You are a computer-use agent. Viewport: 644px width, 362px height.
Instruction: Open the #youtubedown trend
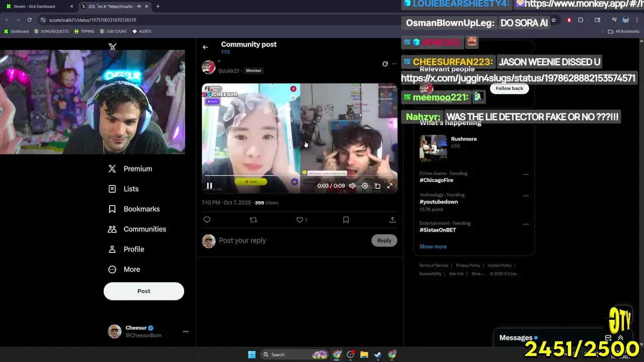click(x=439, y=202)
